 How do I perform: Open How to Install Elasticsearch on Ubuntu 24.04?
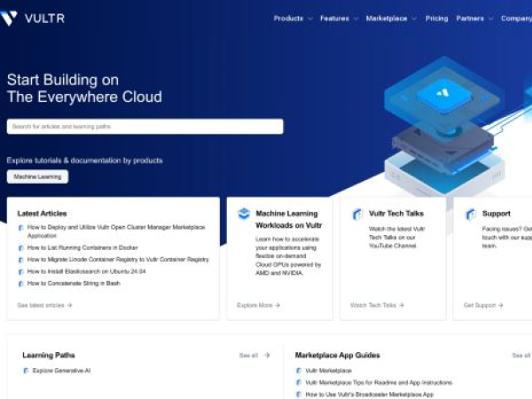(x=87, y=271)
